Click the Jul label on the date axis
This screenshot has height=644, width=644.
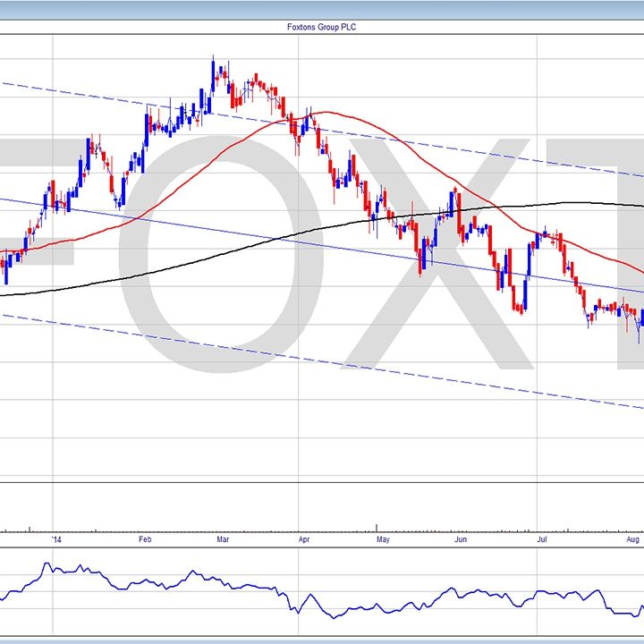click(541, 539)
